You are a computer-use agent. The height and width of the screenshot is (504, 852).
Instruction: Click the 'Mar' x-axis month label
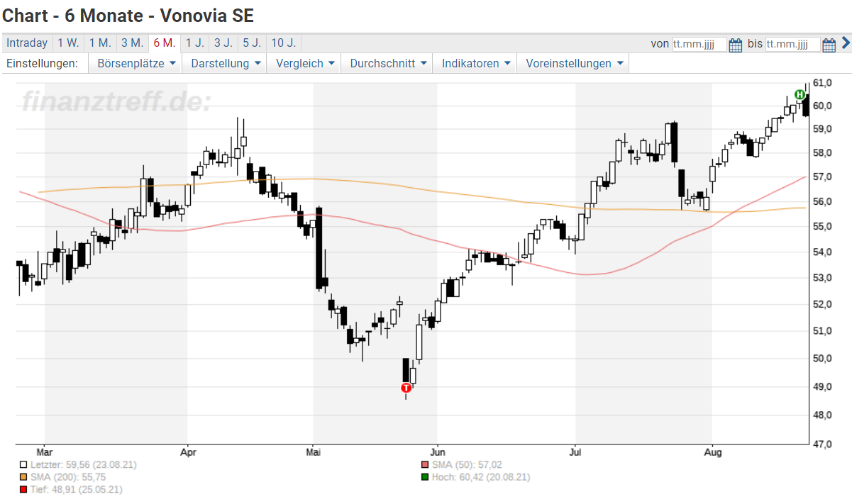click(45, 452)
